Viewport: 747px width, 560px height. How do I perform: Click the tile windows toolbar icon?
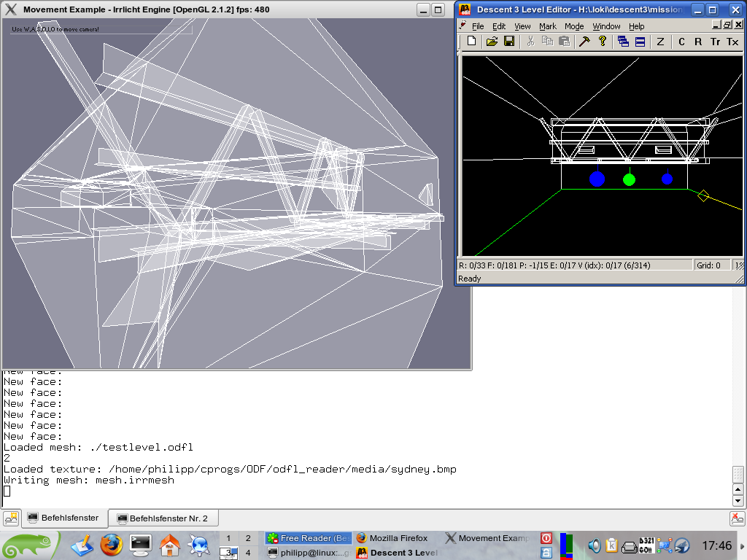pyautogui.click(x=640, y=42)
